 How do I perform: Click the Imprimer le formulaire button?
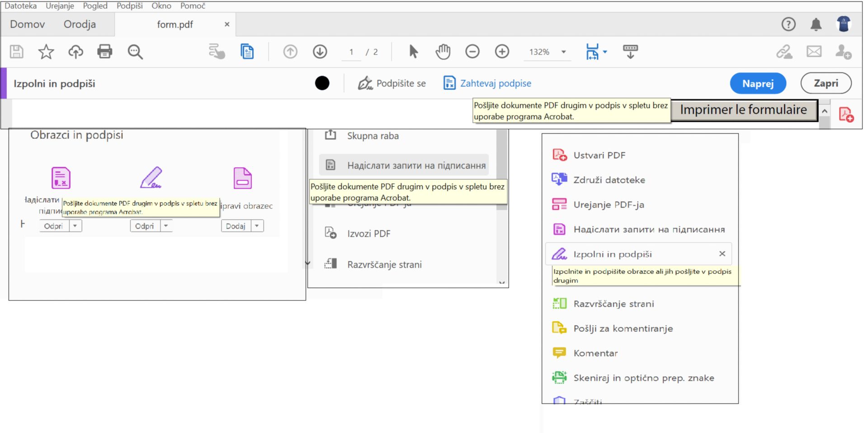(x=744, y=110)
